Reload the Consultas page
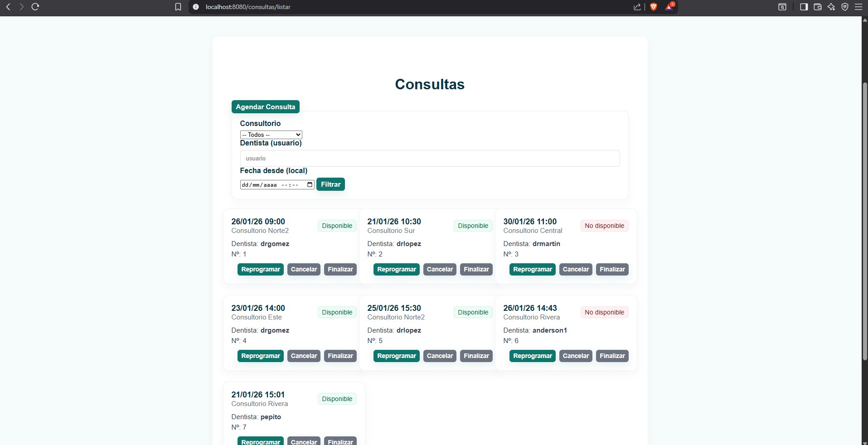Image resolution: width=868 pixels, height=445 pixels. click(36, 7)
